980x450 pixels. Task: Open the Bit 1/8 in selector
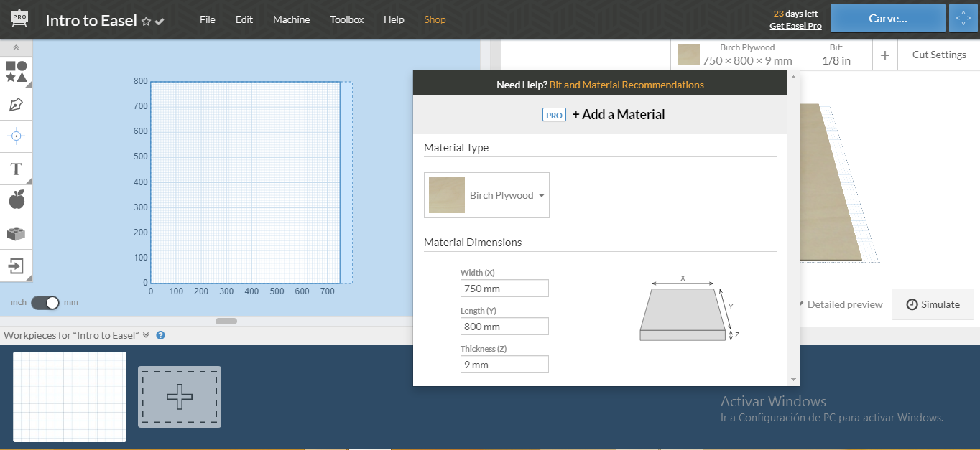click(x=836, y=55)
